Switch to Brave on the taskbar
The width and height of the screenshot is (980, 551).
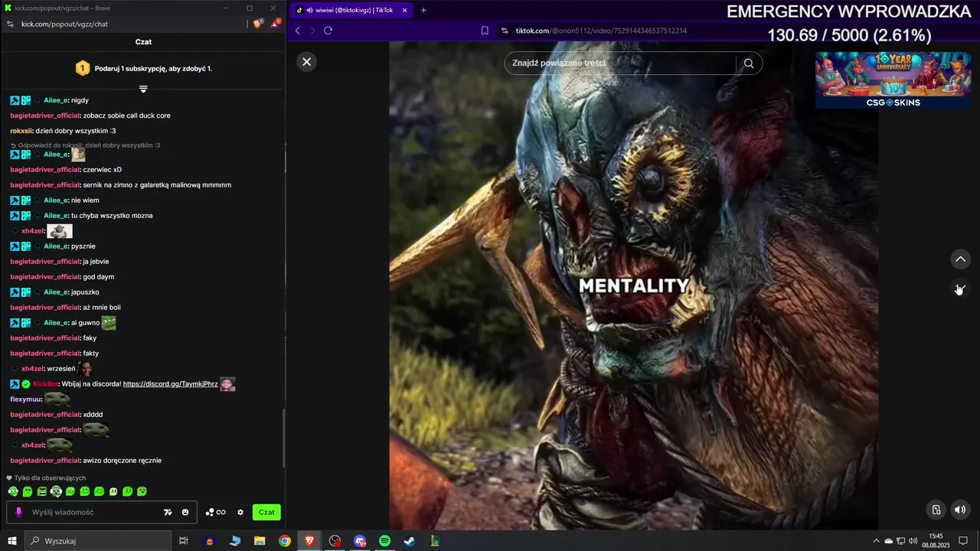pos(309,541)
